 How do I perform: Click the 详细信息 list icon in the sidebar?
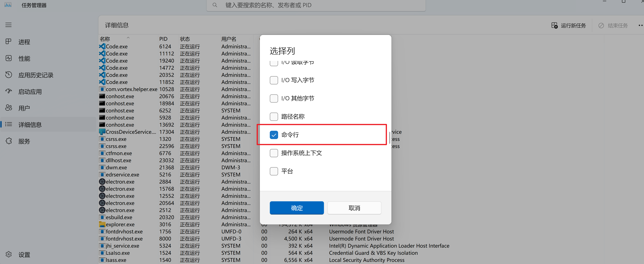[8, 124]
